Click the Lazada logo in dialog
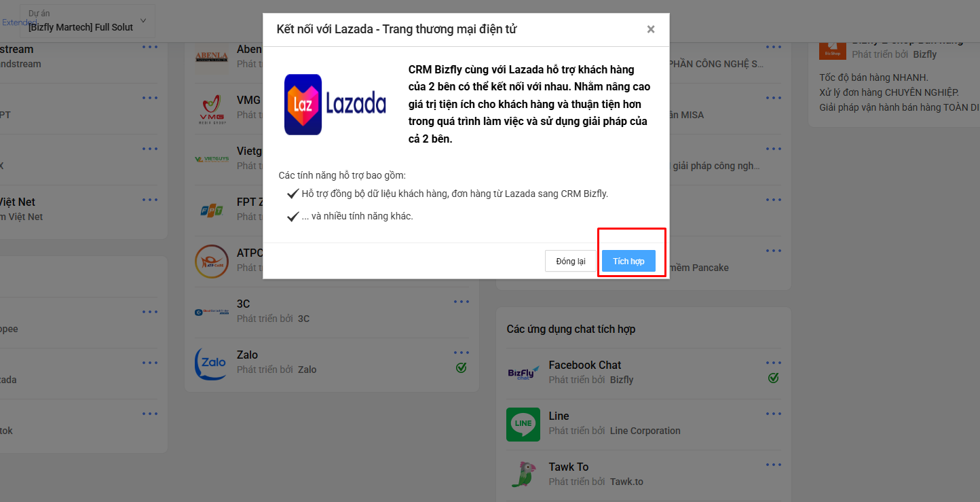 [335, 104]
